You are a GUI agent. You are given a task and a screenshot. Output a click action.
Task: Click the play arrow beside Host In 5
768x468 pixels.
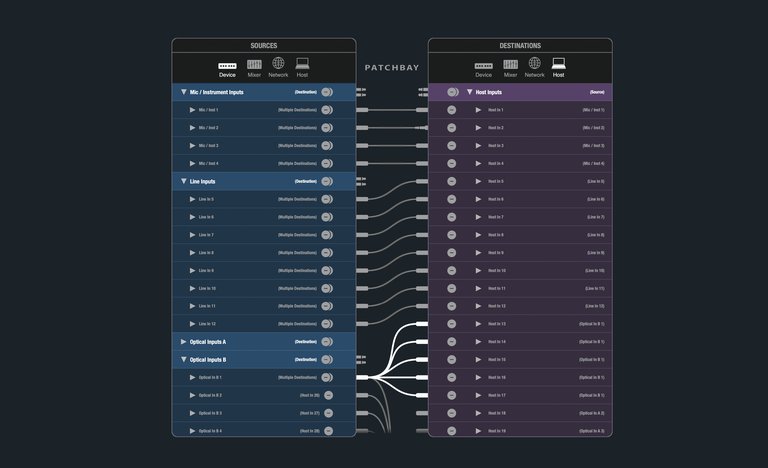click(478, 181)
